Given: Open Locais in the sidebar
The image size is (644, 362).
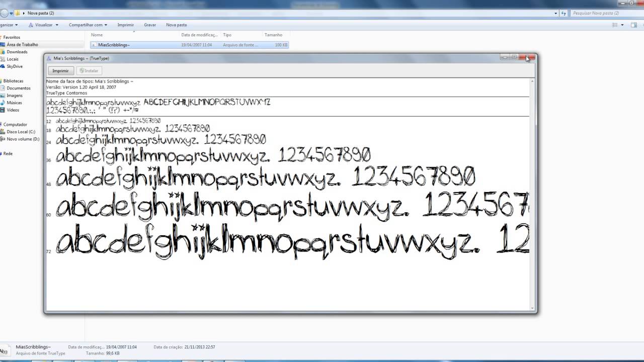Looking at the screenshot, I should pos(13,59).
